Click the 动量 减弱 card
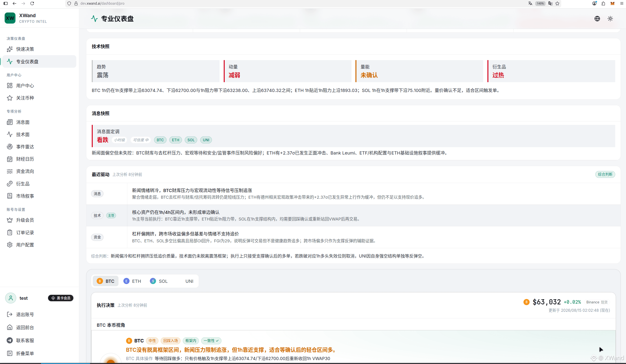Image resolution: width=626 pixels, height=364 pixels. point(288,71)
